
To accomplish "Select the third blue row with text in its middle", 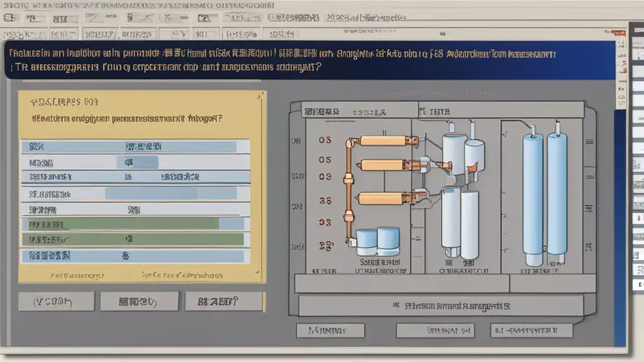I will coord(136,177).
